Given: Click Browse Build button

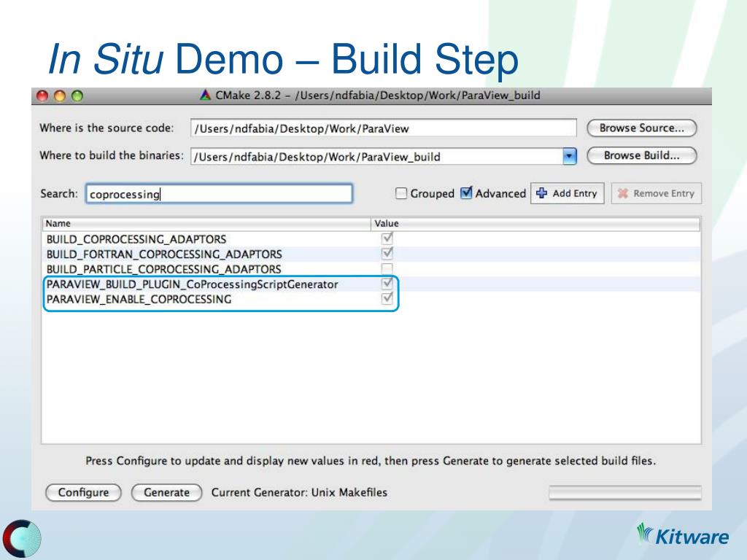Looking at the screenshot, I should (642, 156).
